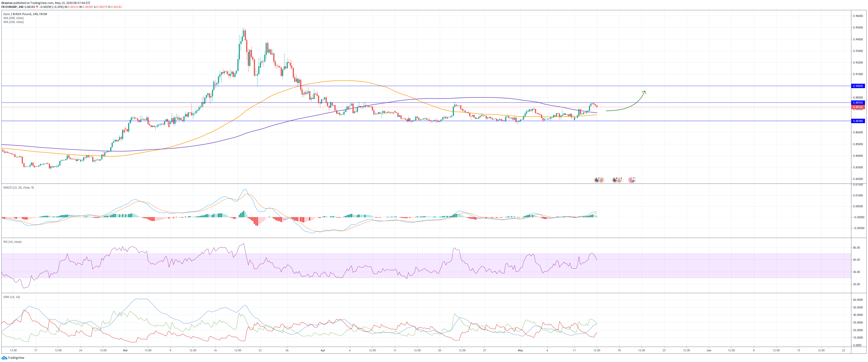
Task: Click the TradingView text link at bottom
Action: [16, 358]
